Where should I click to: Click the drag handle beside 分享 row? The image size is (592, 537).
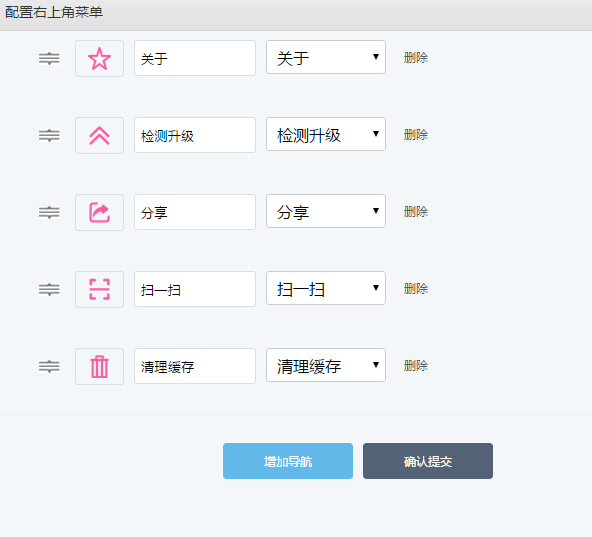[x=49, y=212]
